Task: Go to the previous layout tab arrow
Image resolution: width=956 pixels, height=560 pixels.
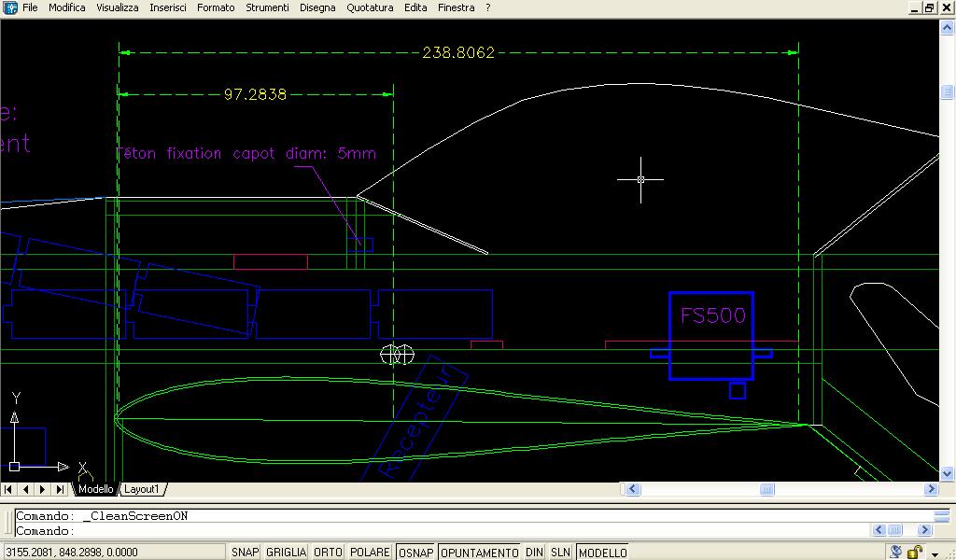Action: point(26,489)
